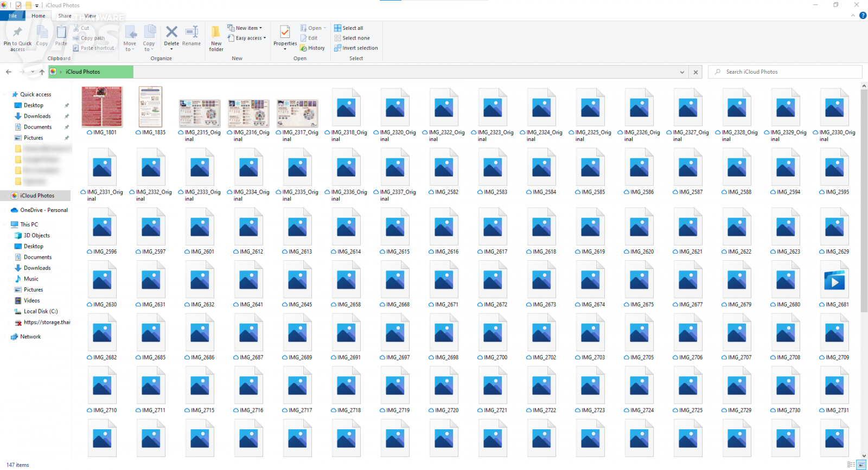This screenshot has width=868, height=470.
Task: Switch to details view in status bar
Action: coord(851,465)
